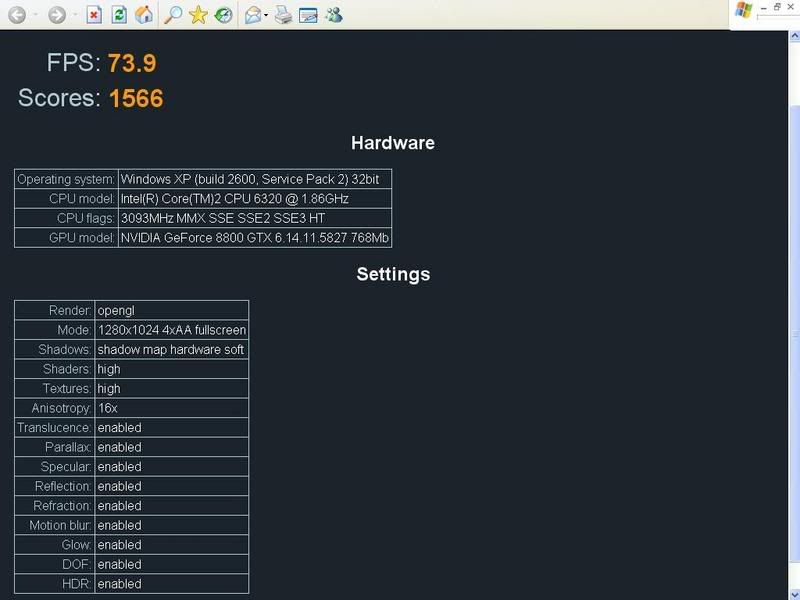
Task: Click the 'Motion blur:' label
Action: [x=61, y=525]
